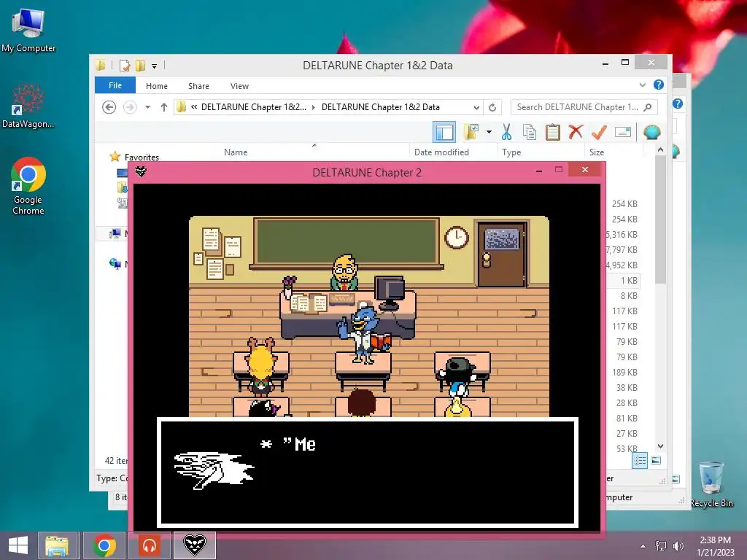The height and width of the screenshot is (560, 747).
Task: Go Forward in the explorer window
Action: 130,107
